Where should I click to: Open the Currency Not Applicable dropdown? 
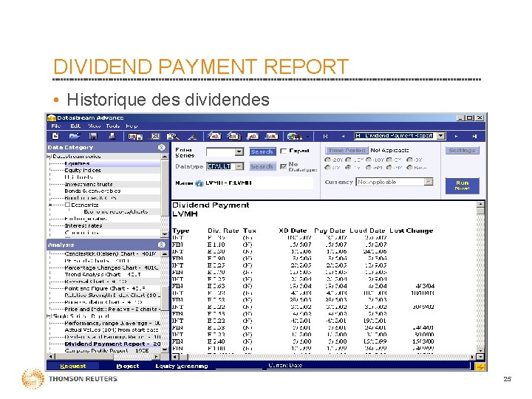tap(429, 182)
